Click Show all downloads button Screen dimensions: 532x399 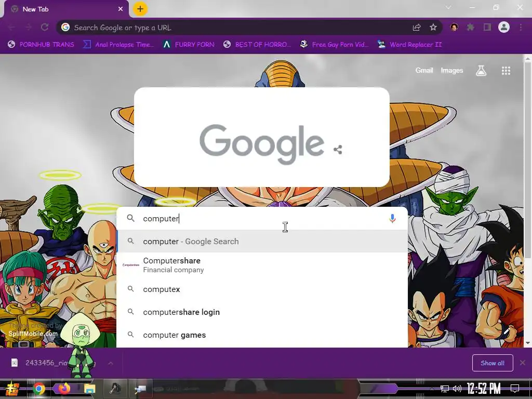[493, 363]
